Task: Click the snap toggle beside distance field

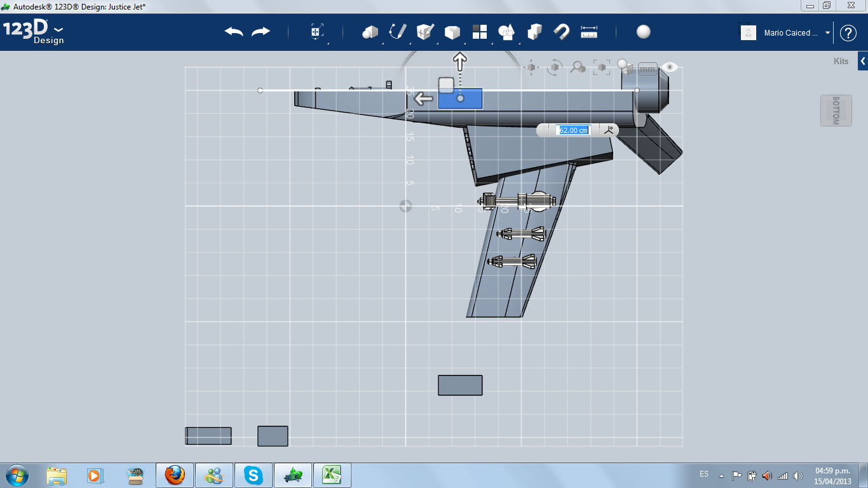Action: [609, 130]
